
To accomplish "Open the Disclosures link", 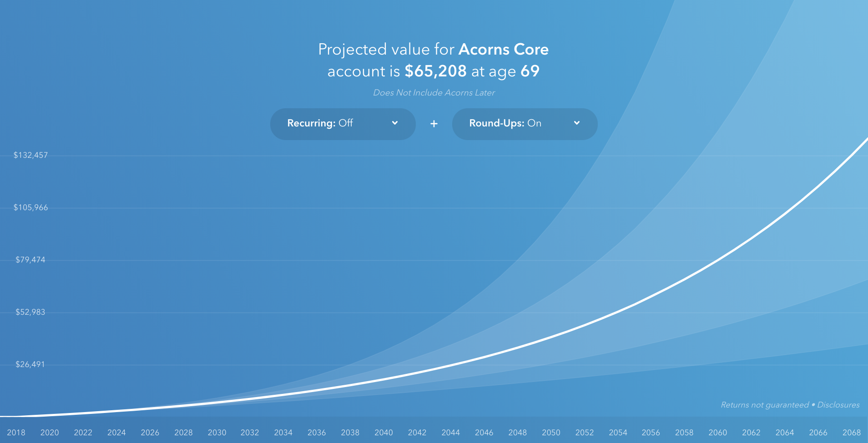I will point(838,404).
